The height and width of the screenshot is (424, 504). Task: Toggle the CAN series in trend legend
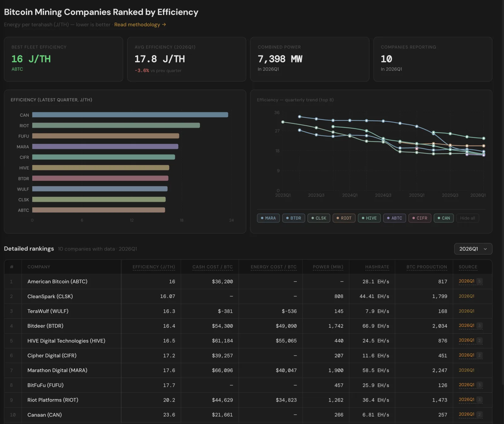(444, 218)
